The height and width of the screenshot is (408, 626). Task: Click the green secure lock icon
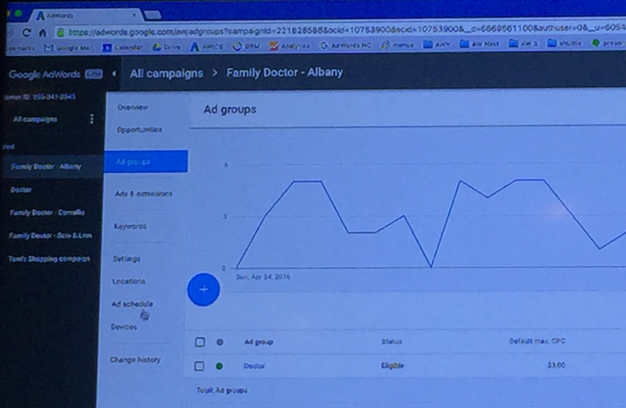coord(61,32)
